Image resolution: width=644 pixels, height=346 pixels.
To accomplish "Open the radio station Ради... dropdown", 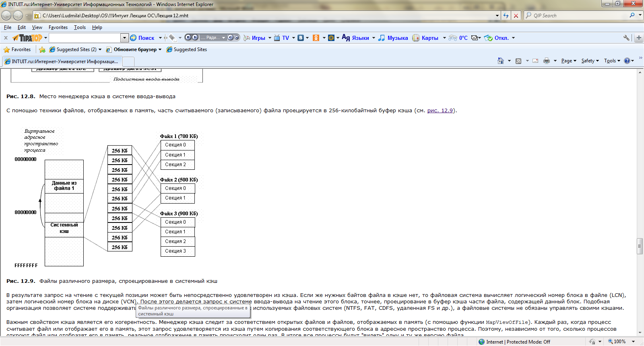I will click(213, 37).
